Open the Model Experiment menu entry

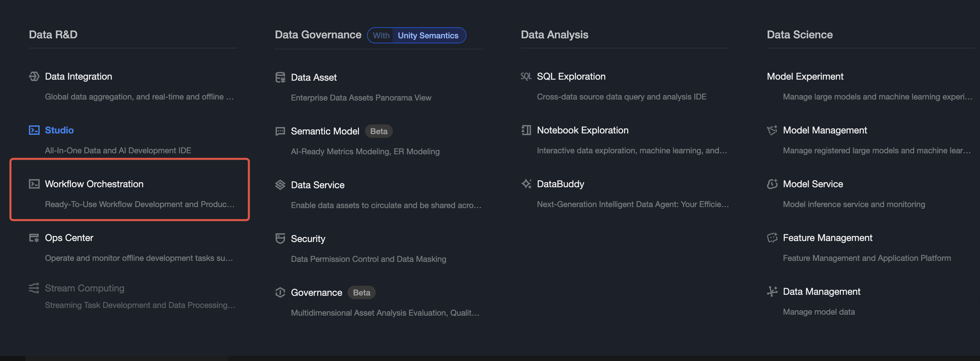pyautogui.click(x=805, y=76)
